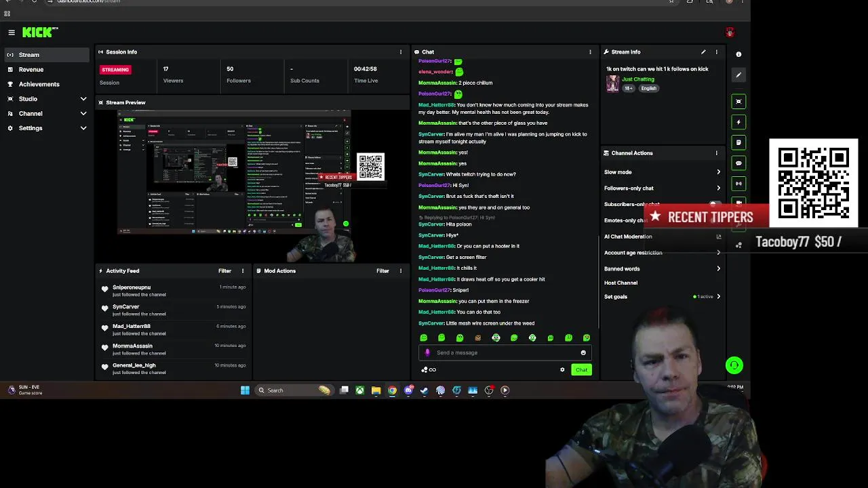Open the browser apps grid icon
This screenshot has height=488, width=868.
7,14
